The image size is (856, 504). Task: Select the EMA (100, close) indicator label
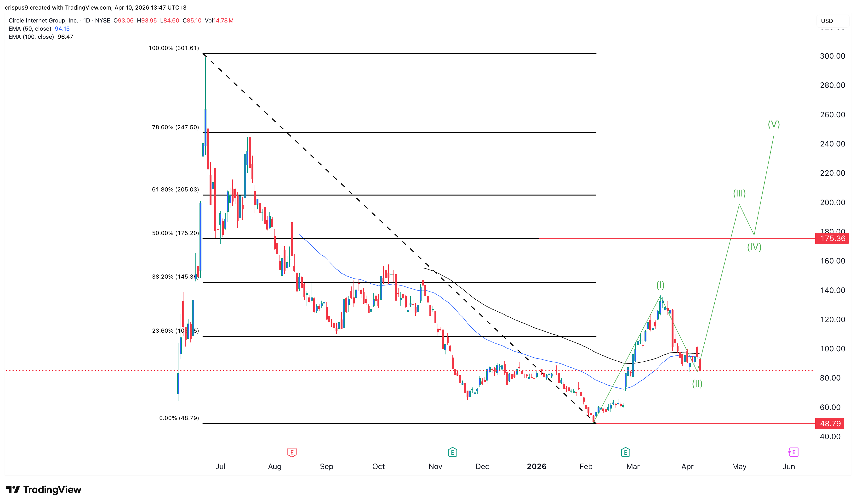click(x=31, y=37)
